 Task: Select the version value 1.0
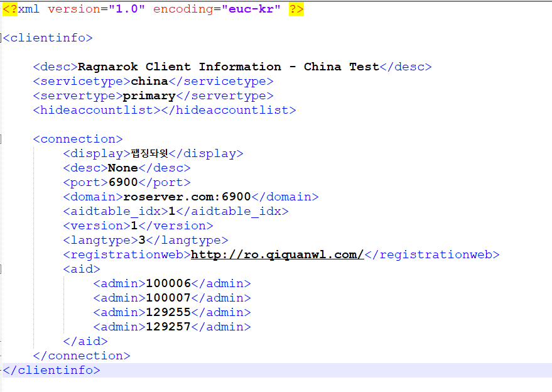(125, 9)
